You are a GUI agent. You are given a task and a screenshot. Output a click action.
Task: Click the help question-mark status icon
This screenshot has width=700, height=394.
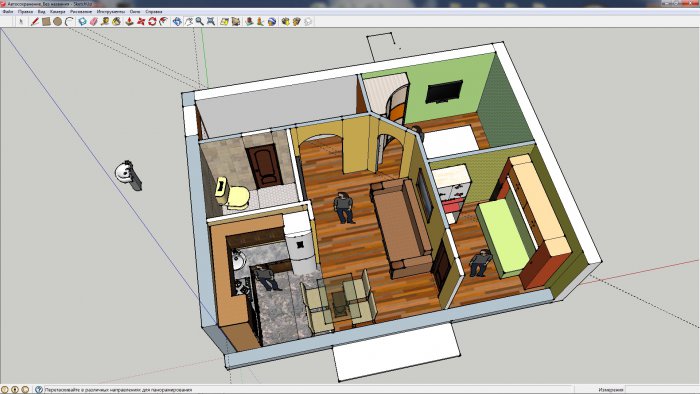click(x=39, y=390)
